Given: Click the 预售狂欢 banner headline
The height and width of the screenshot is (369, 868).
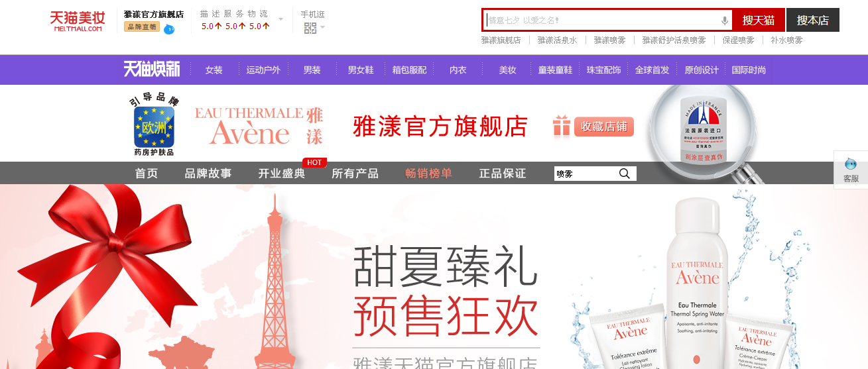Looking at the screenshot, I should tap(445, 315).
